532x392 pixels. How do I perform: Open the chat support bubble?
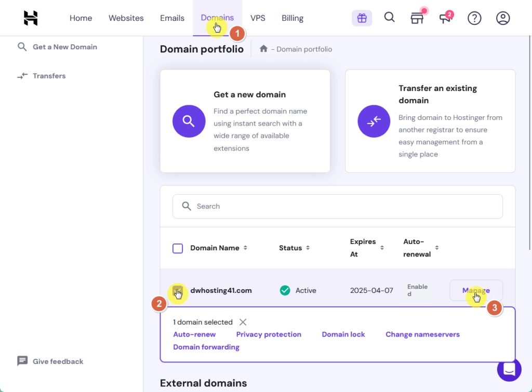pos(509,369)
